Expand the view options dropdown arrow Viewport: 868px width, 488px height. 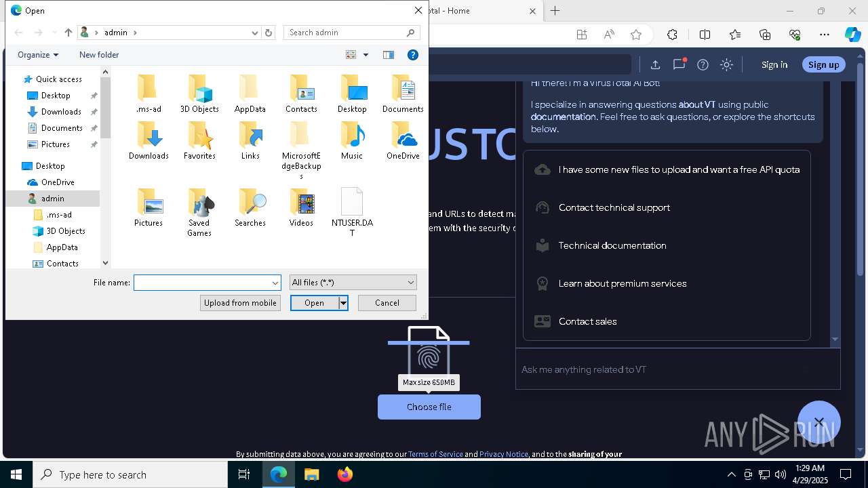tap(366, 55)
